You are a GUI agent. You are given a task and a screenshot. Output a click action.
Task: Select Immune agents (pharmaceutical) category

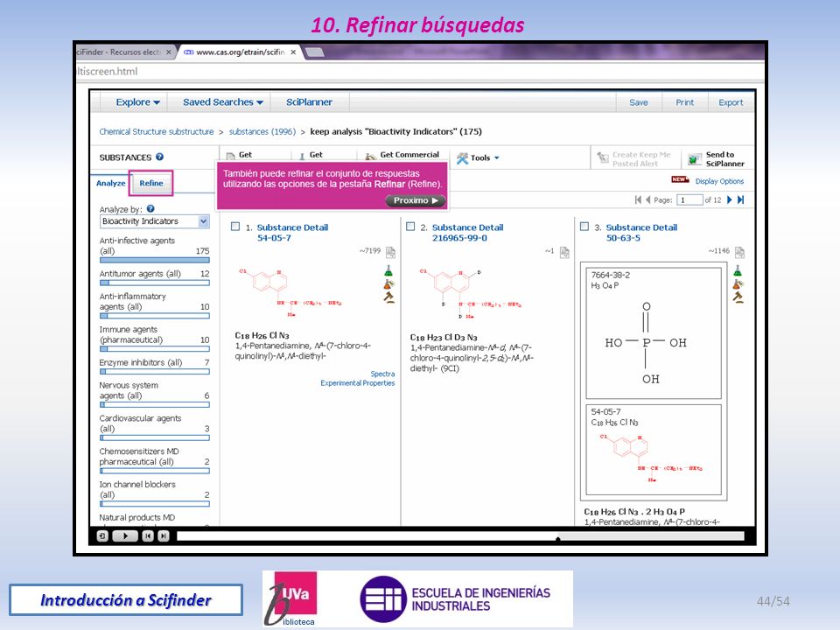[x=154, y=339]
